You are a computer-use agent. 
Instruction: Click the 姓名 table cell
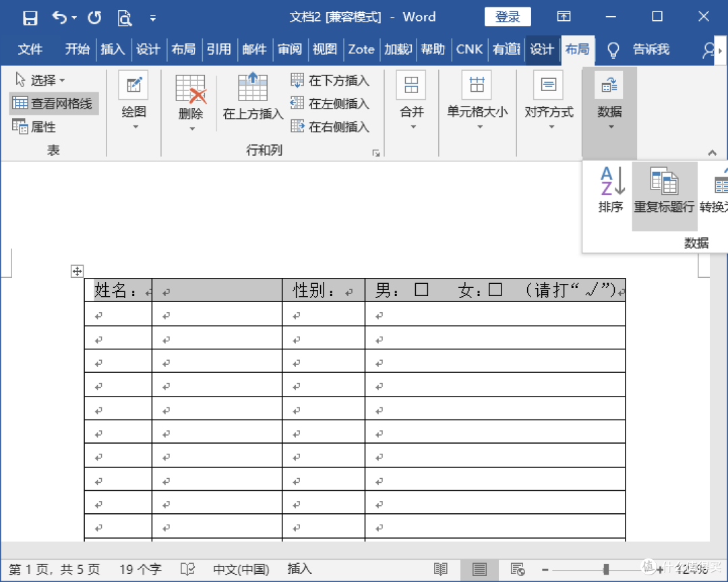click(119, 290)
